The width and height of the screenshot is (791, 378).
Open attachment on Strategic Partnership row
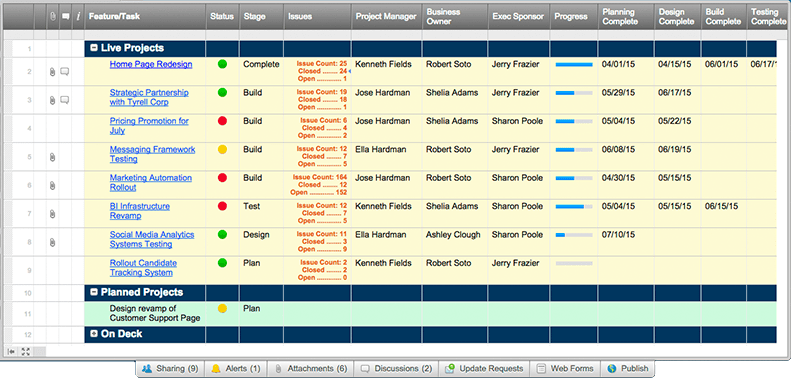pos(52,100)
